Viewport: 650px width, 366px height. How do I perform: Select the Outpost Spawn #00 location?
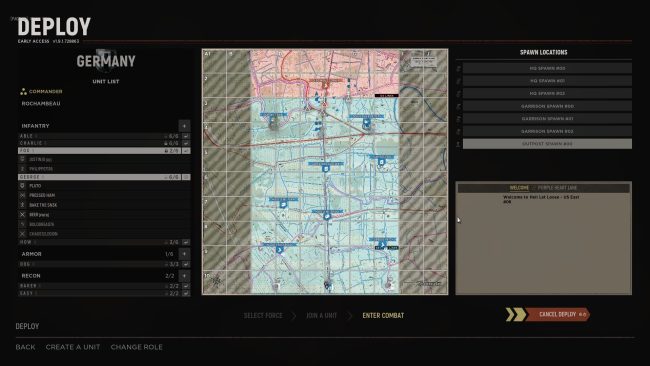(547, 144)
